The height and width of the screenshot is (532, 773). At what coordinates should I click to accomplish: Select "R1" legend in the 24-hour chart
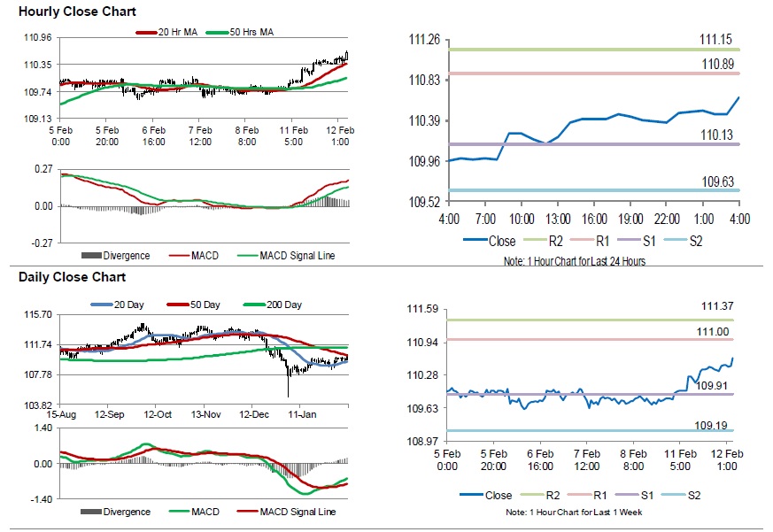602,241
